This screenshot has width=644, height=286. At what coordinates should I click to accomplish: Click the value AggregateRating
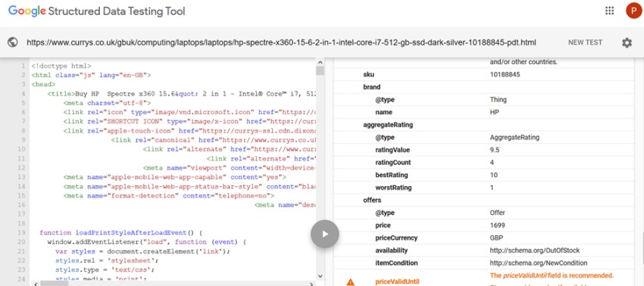(x=514, y=138)
